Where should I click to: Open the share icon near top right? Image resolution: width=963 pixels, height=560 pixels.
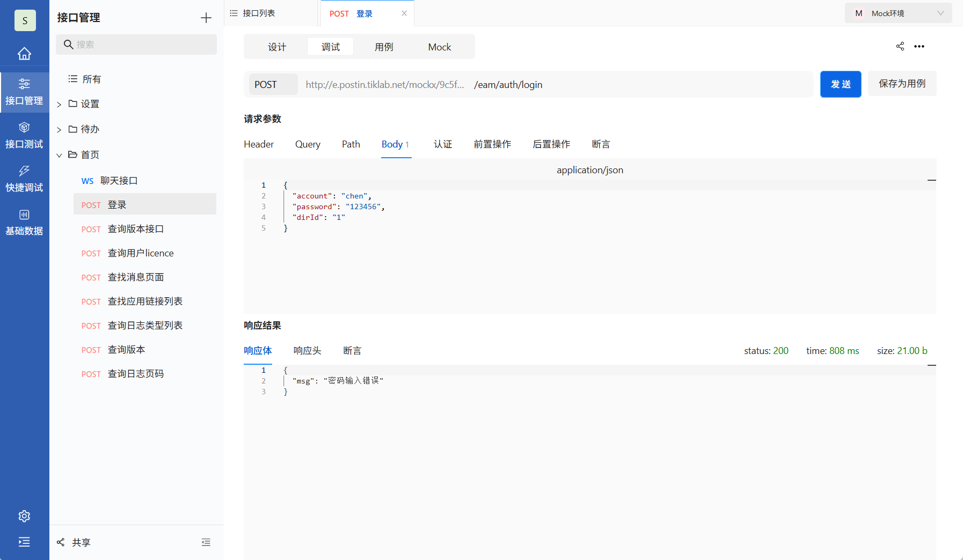(x=900, y=46)
